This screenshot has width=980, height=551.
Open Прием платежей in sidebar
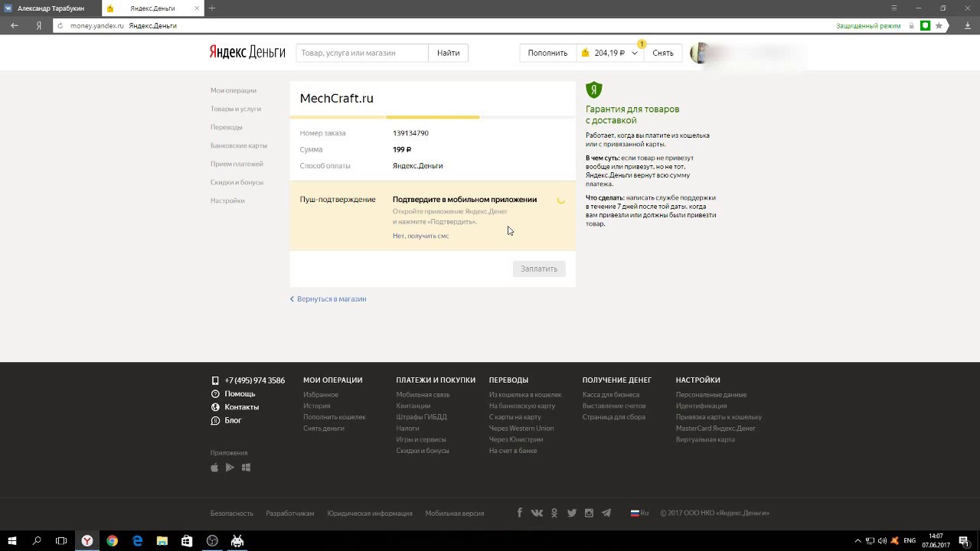pyautogui.click(x=237, y=164)
